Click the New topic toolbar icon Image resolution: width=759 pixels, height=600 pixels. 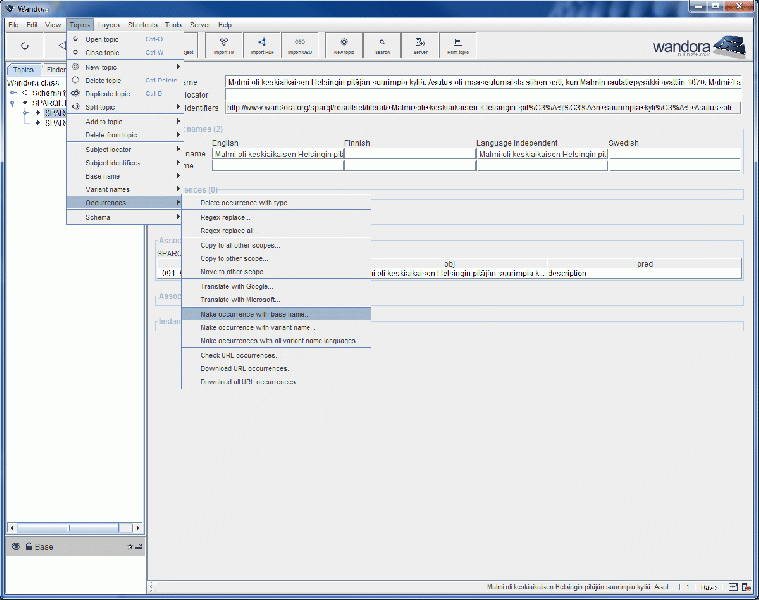(x=345, y=44)
